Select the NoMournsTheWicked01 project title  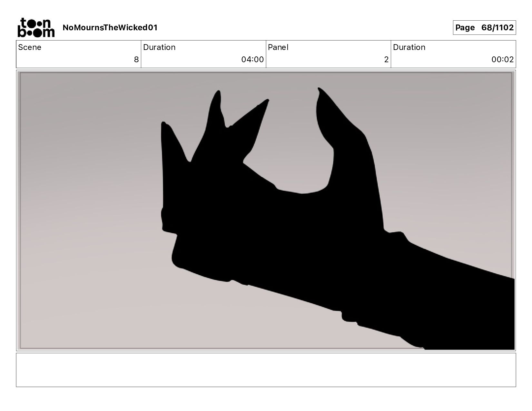[x=110, y=28]
